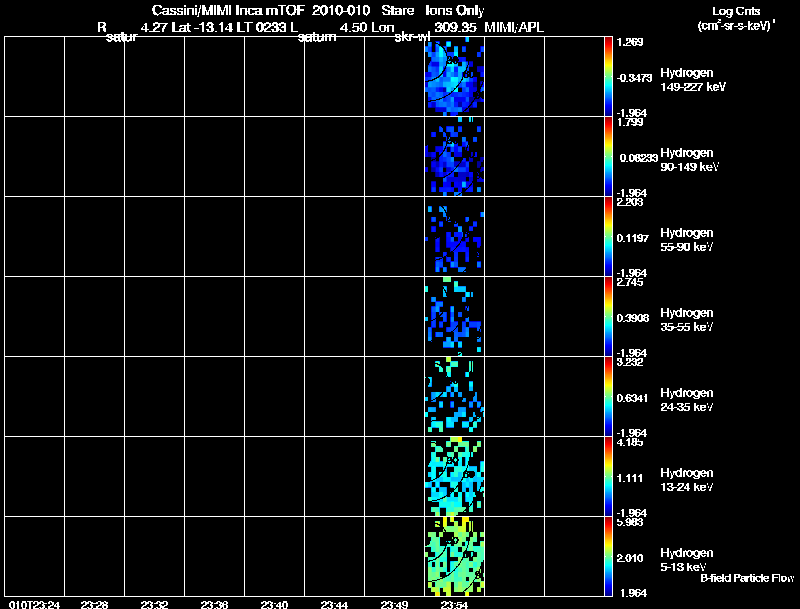800x609 pixels.
Task: Click the color bar beside Hydrogen 90-149 keV
Action: 608,157
